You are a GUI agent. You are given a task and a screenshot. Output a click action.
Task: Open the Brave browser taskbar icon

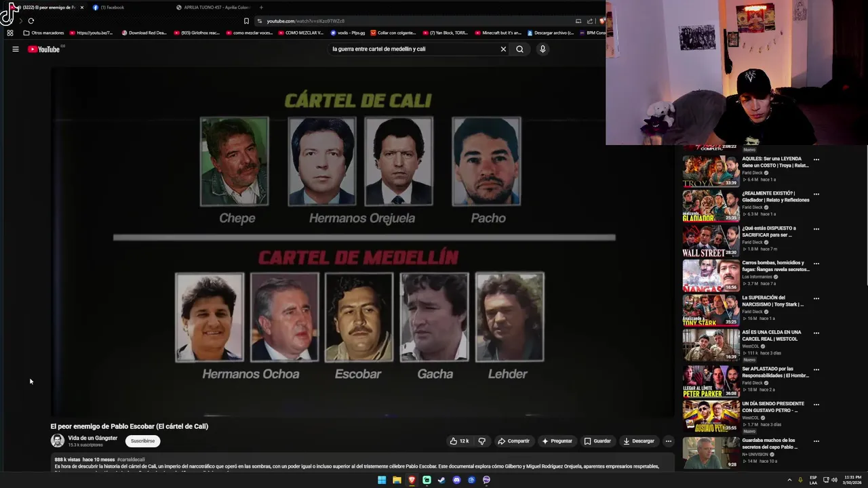point(412,480)
